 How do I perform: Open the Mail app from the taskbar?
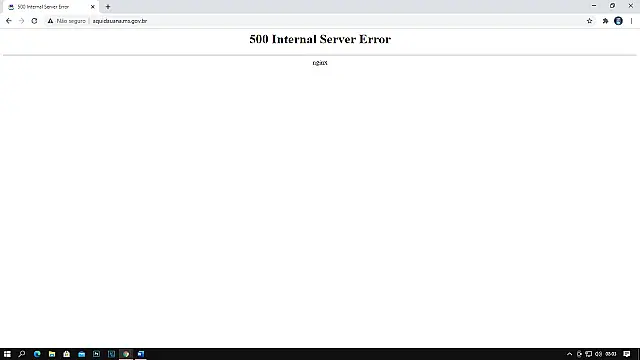[82, 354]
